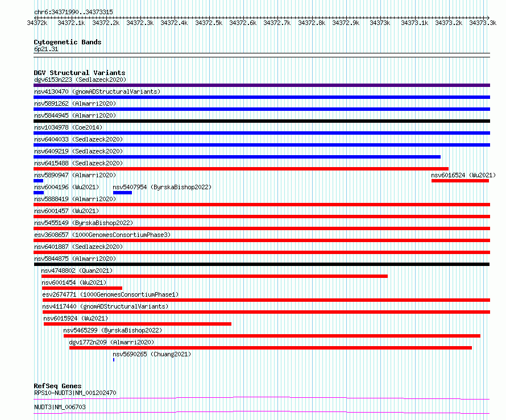The height and width of the screenshot is (420, 506).
Task: Open NUDT3|NM_006703 gene label
Action: pos(60,407)
